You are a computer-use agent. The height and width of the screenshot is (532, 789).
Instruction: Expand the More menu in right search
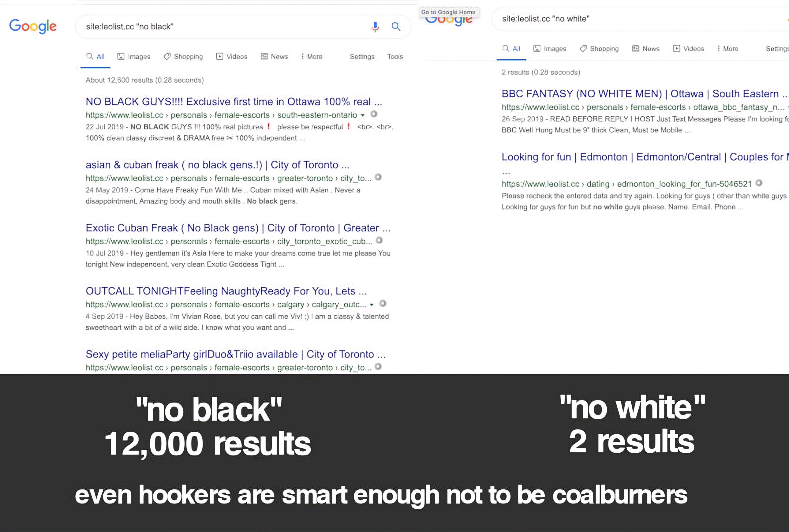coord(728,49)
